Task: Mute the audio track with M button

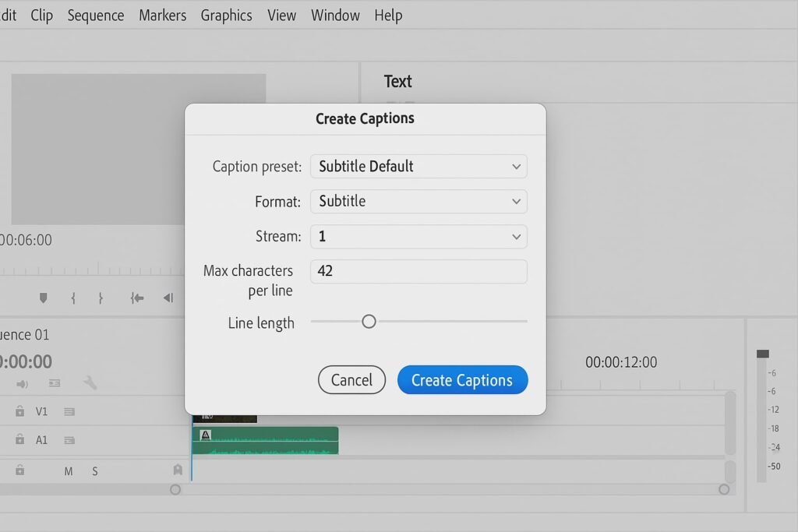Action: click(x=69, y=471)
